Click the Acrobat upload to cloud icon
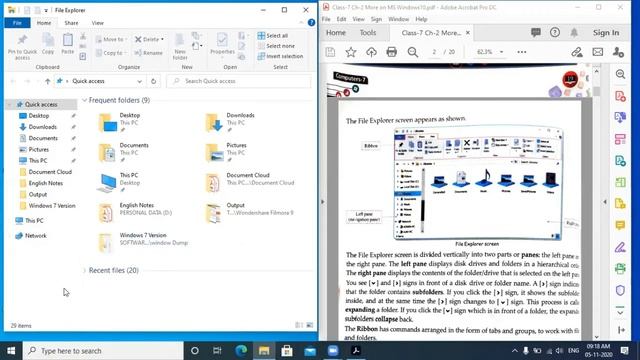This screenshot has height=360, width=640. click(x=371, y=52)
